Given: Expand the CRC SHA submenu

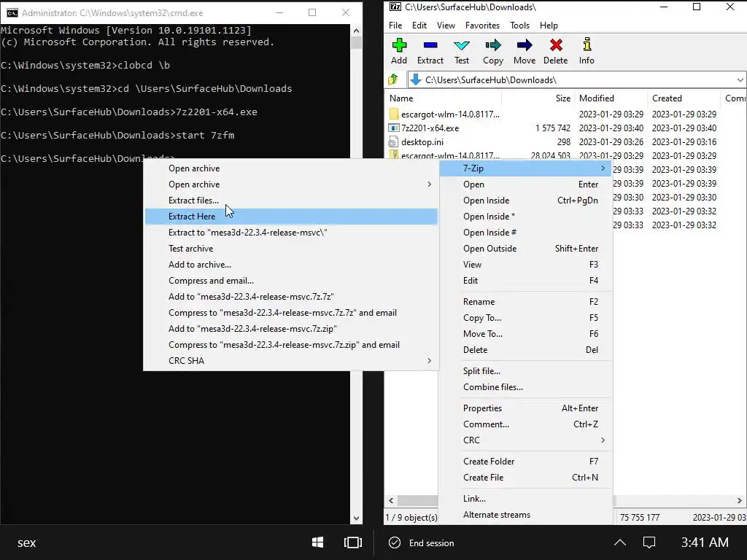Looking at the screenshot, I should [x=290, y=360].
